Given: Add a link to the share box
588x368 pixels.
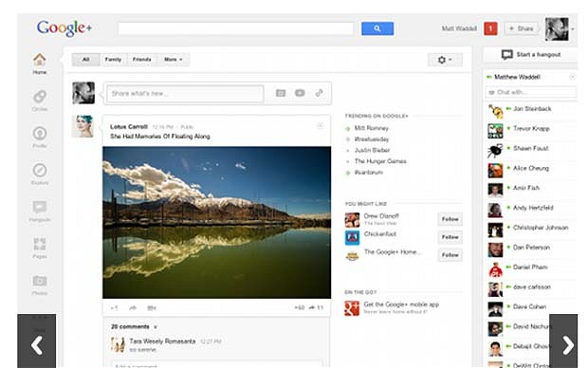Looking at the screenshot, I should point(319,93).
